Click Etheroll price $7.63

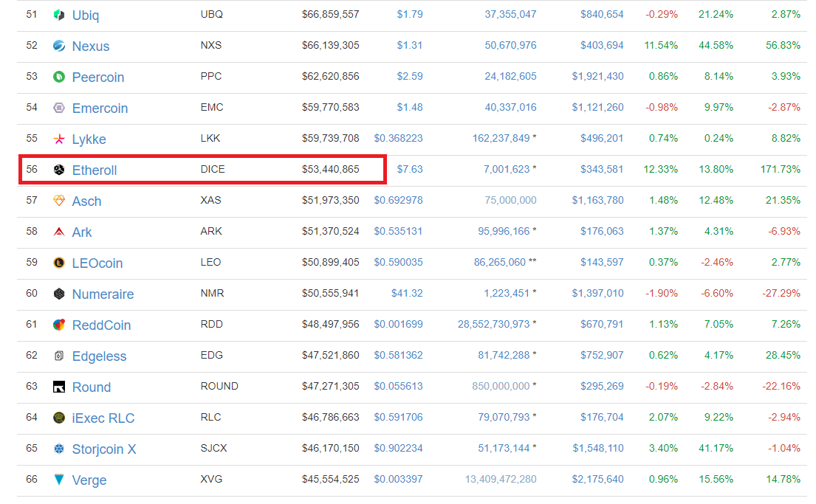point(410,169)
